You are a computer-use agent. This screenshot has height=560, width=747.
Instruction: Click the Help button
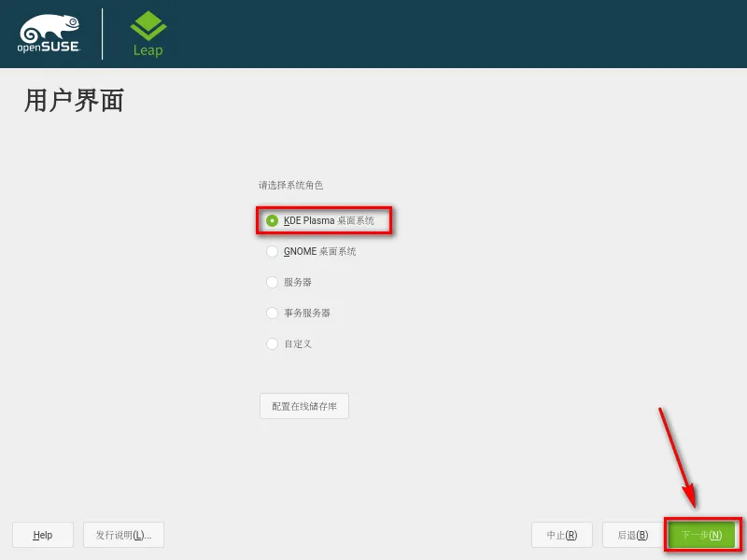click(43, 535)
